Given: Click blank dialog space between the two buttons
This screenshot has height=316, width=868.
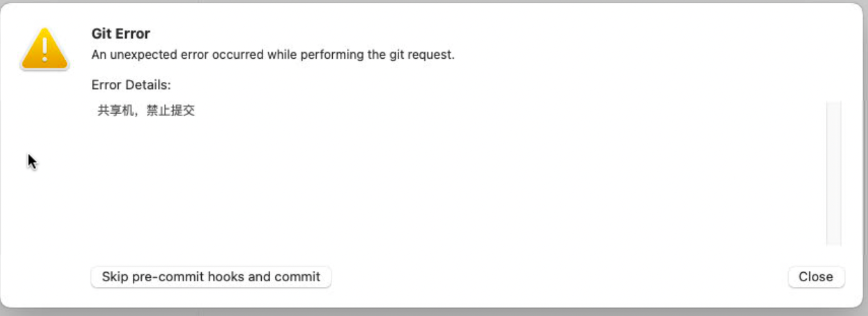Looking at the screenshot, I should (555, 277).
